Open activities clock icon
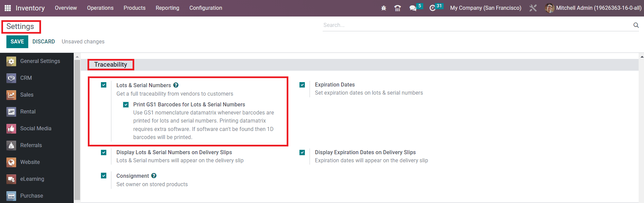 coord(432,8)
